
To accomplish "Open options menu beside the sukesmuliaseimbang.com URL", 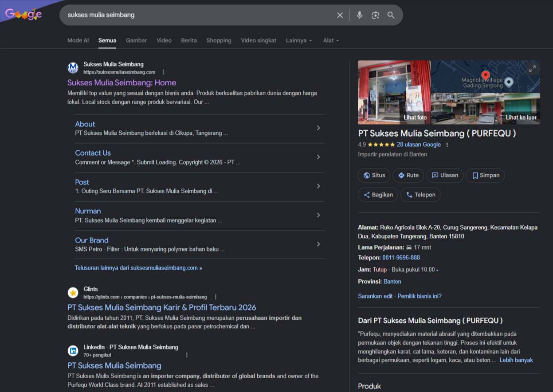I will click(163, 72).
